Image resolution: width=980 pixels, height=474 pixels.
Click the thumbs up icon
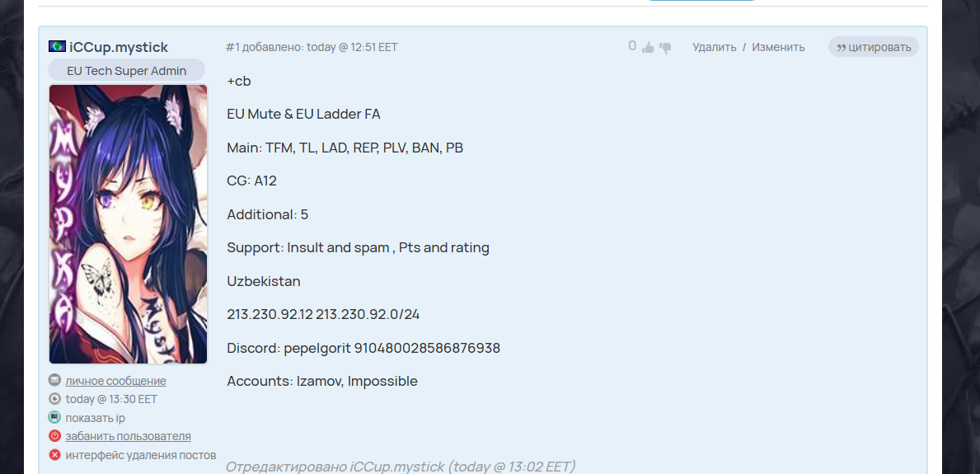tap(648, 47)
